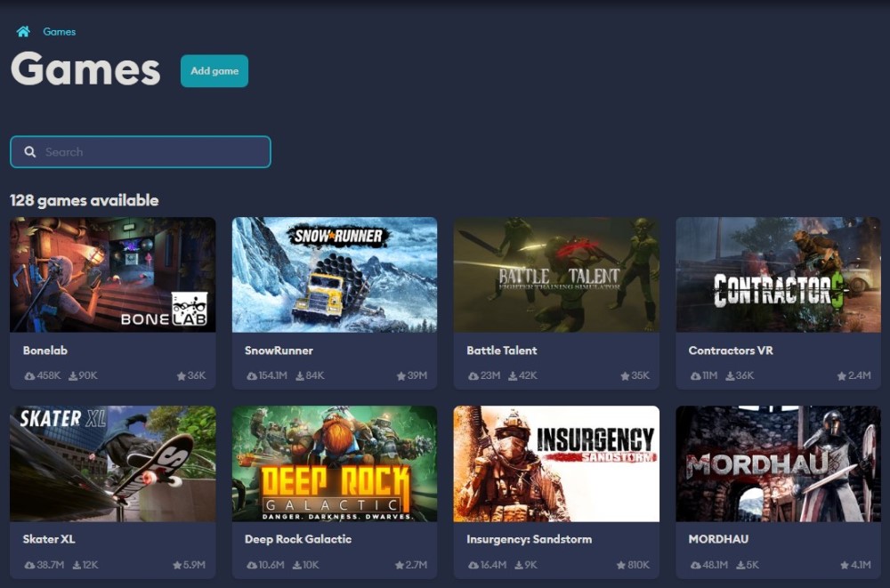Open the Games breadcrumb link
Image resolution: width=890 pixels, height=588 pixels.
click(60, 32)
